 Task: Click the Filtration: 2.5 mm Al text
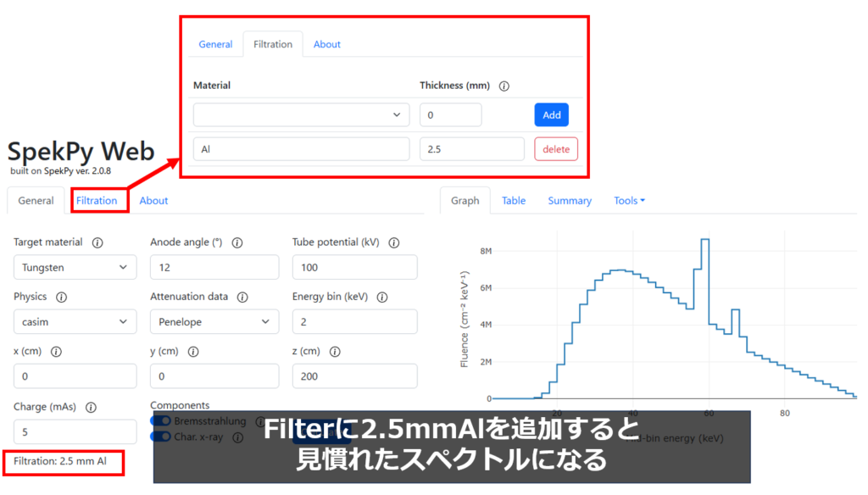pos(60,461)
